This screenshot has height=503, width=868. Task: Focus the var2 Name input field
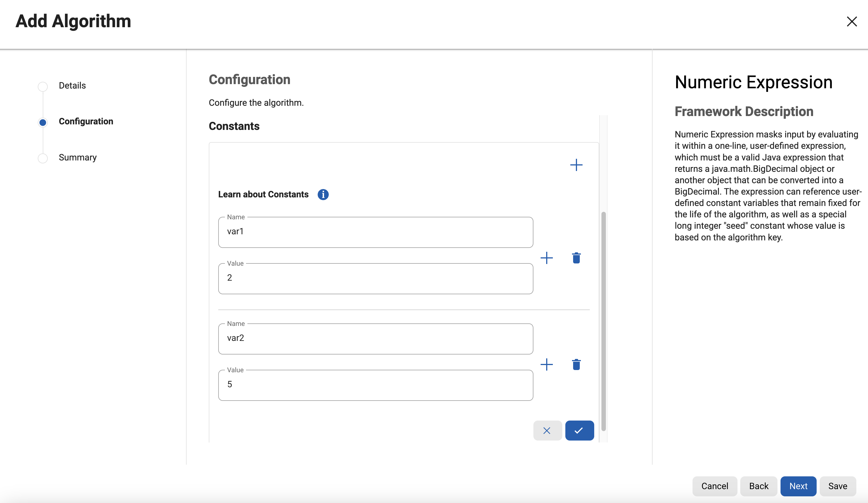pyautogui.click(x=375, y=338)
